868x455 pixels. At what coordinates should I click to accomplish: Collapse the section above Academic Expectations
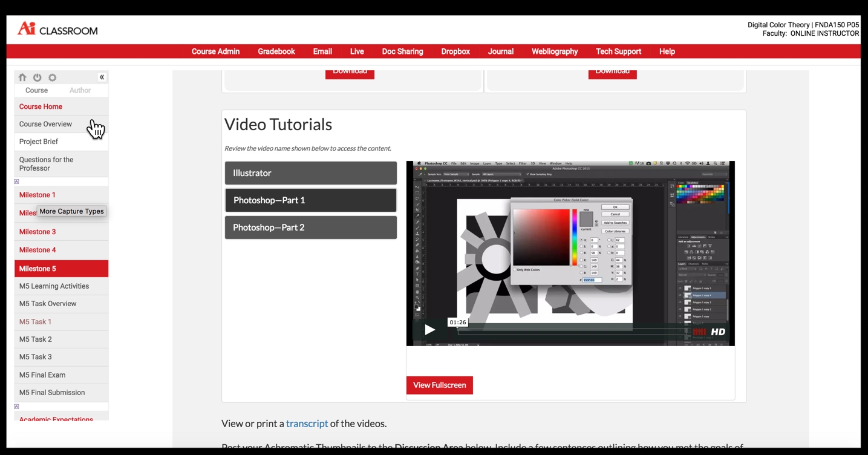click(16, 407)
